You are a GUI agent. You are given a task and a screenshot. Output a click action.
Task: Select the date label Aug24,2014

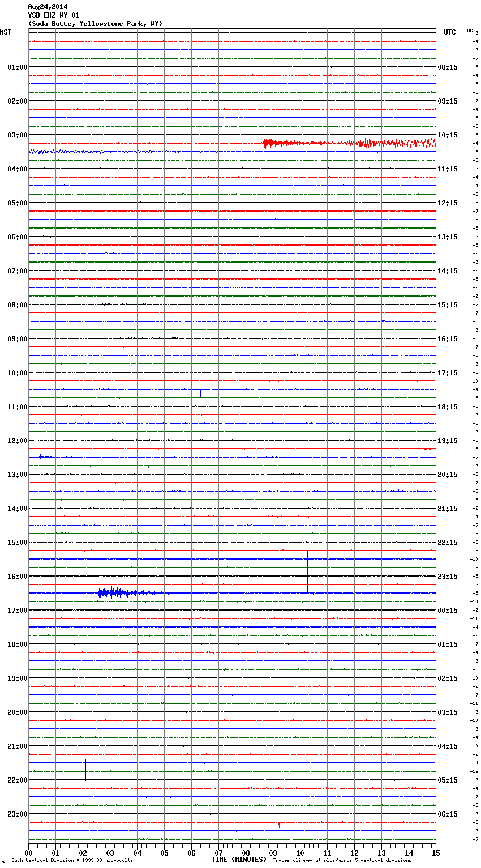click(48, 7)
